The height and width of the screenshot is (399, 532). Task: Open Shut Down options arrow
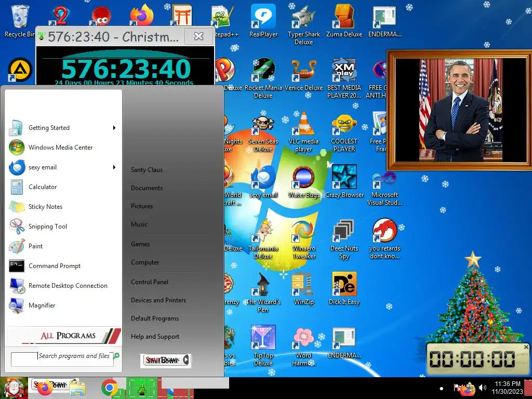coord(186,360)
